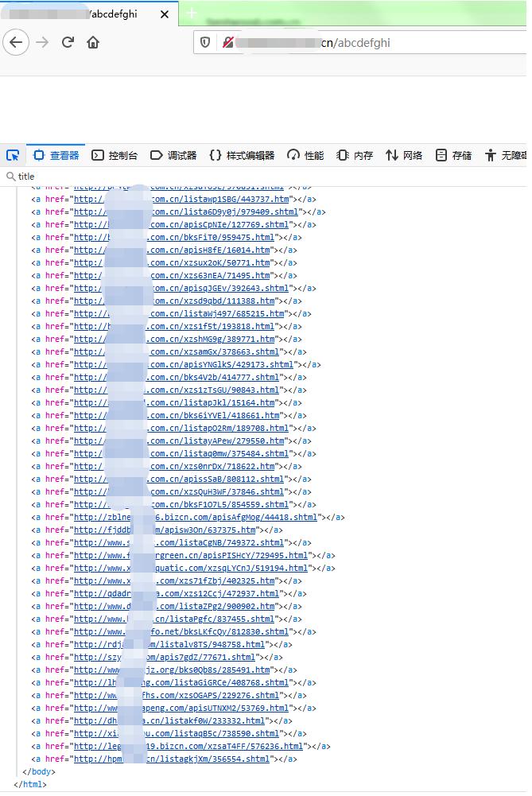Open link ending apisqJGEv/392643.shtml

(181, 288)
